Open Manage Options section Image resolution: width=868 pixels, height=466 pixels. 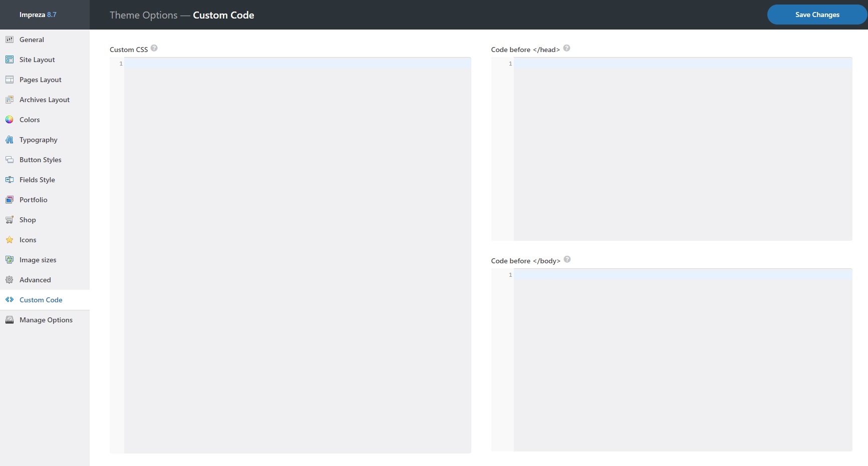(x=45, y=320)
